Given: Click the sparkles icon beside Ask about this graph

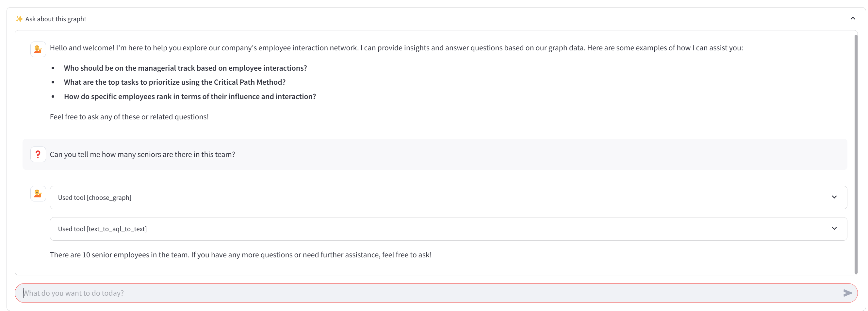Looking at the screenshot, I should [x=19, y=19].
